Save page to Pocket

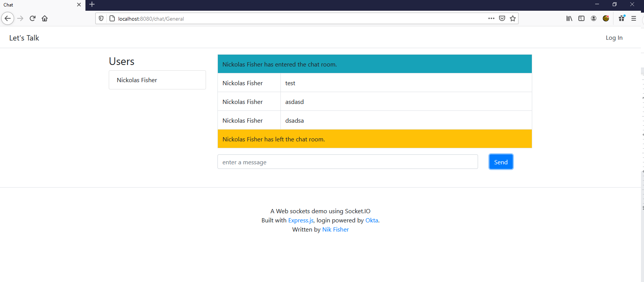[502, 18]
